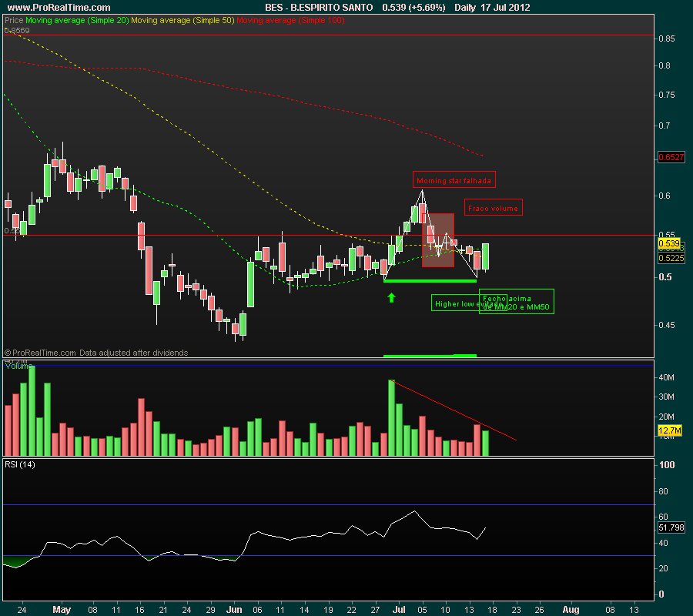The height and width of the screenshot is (616, 693).
Task: Click the 27 date label on time axis
Action: click(x=375, y=610)
